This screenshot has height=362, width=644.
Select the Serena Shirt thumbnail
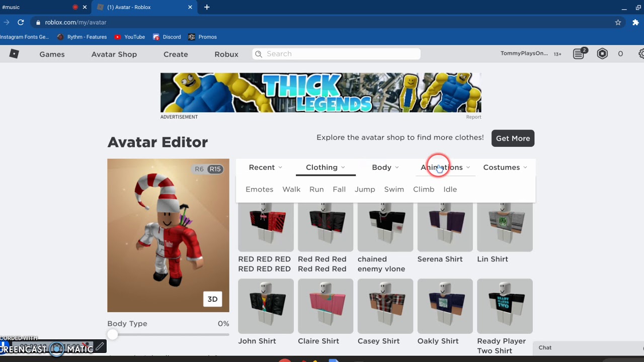445,227
